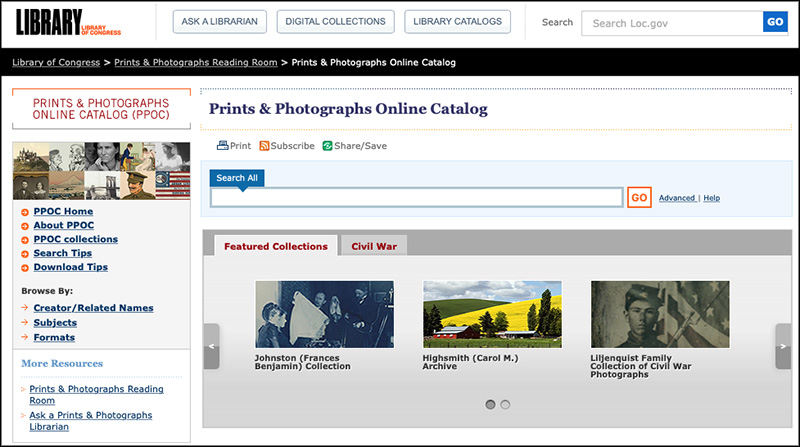
Task: Select the Search All tab
Action: 237,178
